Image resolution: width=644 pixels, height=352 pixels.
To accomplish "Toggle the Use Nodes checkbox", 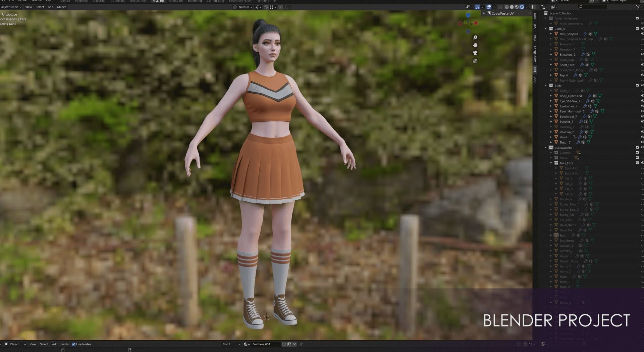I will pos(73,344).
